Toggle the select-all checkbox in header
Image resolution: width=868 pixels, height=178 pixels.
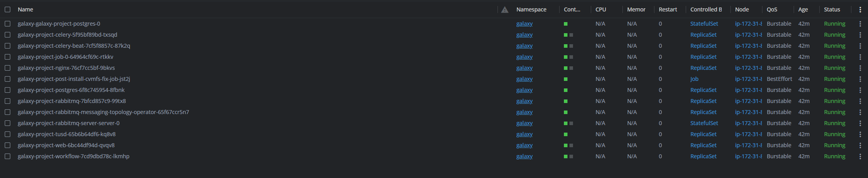click(x=8, y=9)
